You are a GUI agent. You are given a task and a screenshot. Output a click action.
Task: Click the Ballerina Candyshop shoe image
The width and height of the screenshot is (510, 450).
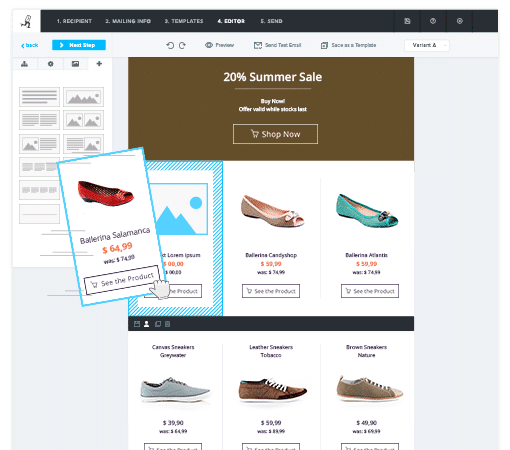[x=273, y=211]
